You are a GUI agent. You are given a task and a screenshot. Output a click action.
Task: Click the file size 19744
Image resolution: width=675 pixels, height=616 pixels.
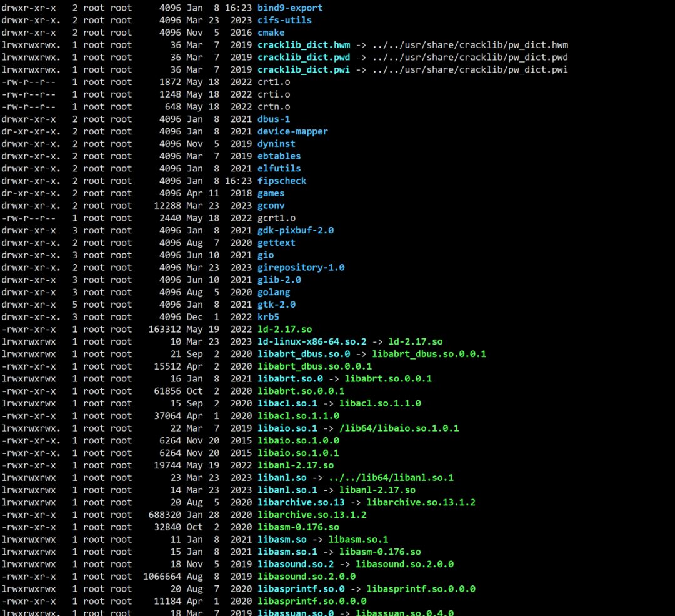(x=168, y=465)
